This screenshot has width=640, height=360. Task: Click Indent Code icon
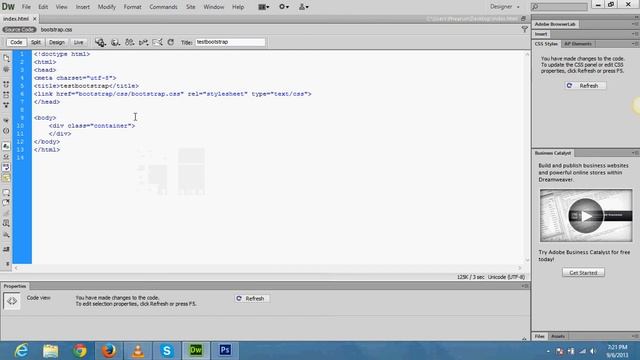click(6, 249)
